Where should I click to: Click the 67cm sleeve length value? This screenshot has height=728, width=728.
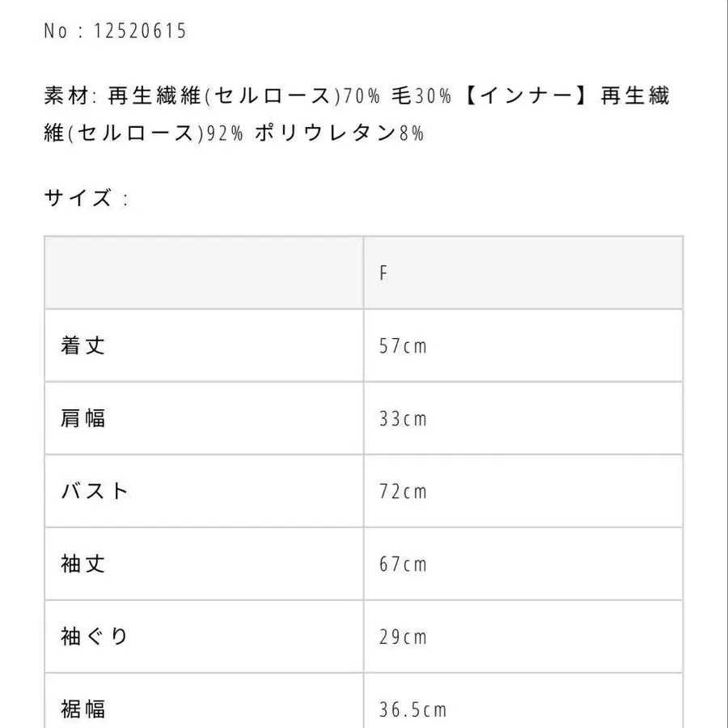(x=403, y=565)
